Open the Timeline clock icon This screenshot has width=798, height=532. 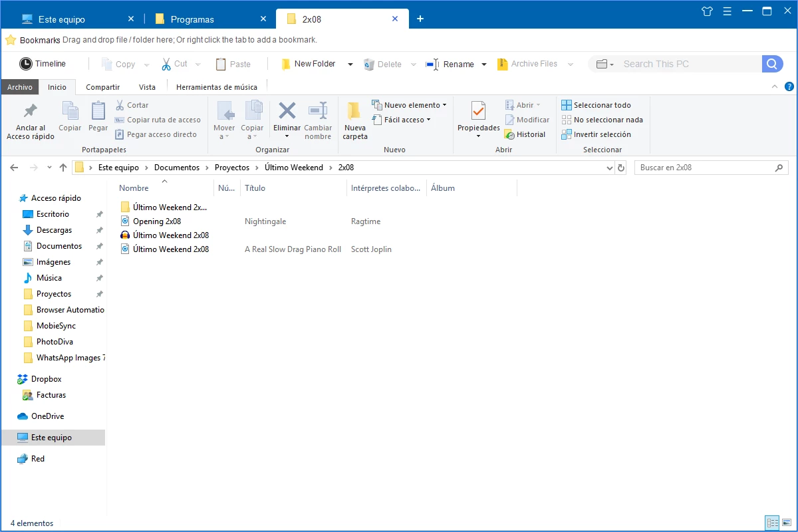[25, 64]
